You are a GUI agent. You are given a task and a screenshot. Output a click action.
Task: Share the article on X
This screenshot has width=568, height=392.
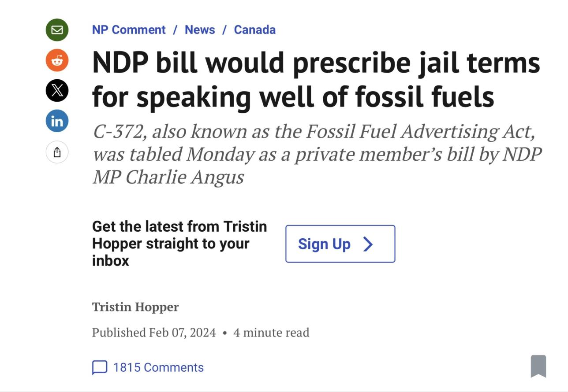[57, 91]
